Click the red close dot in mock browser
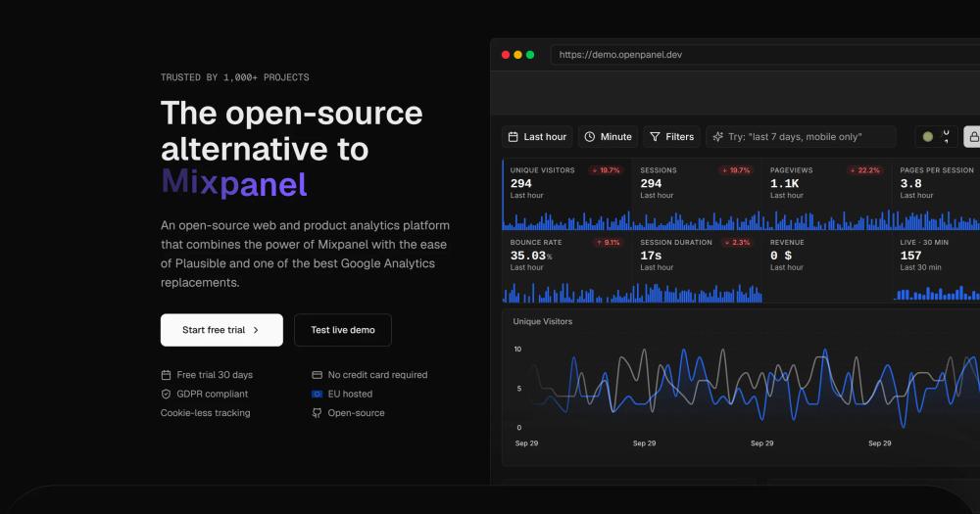The width and height of the screenshot is (980, 514). (x=506, y=55)
